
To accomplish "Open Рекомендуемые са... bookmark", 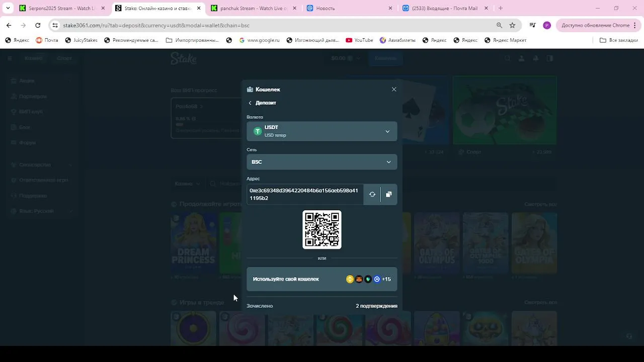I will coord(131,40).
